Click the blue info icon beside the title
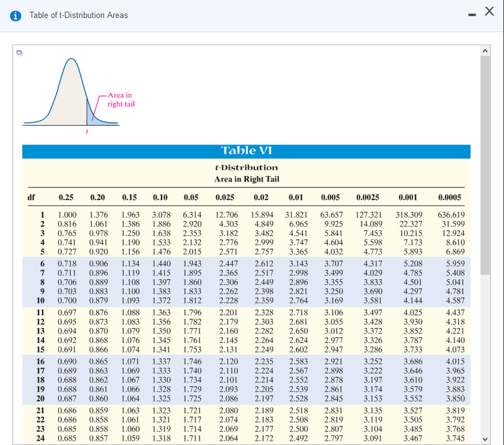The image size is (504, 445). point(15,15)
